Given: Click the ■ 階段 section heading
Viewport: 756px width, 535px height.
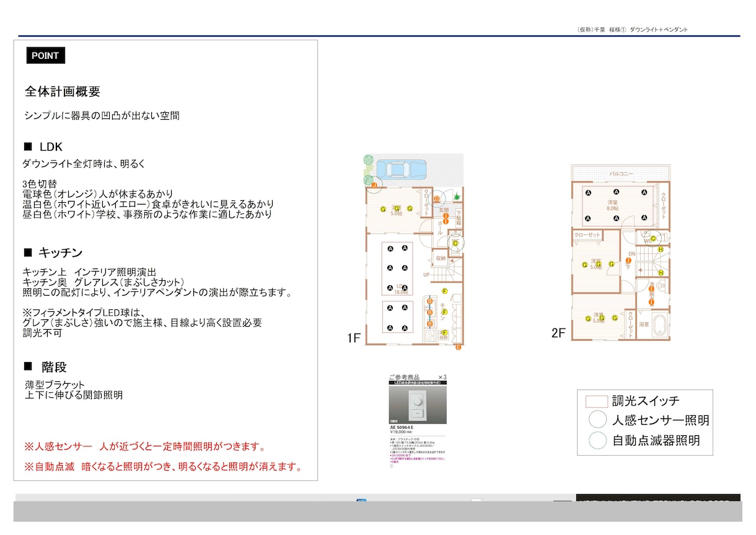Looking at the screenshot, I should (x=45, y=367).
